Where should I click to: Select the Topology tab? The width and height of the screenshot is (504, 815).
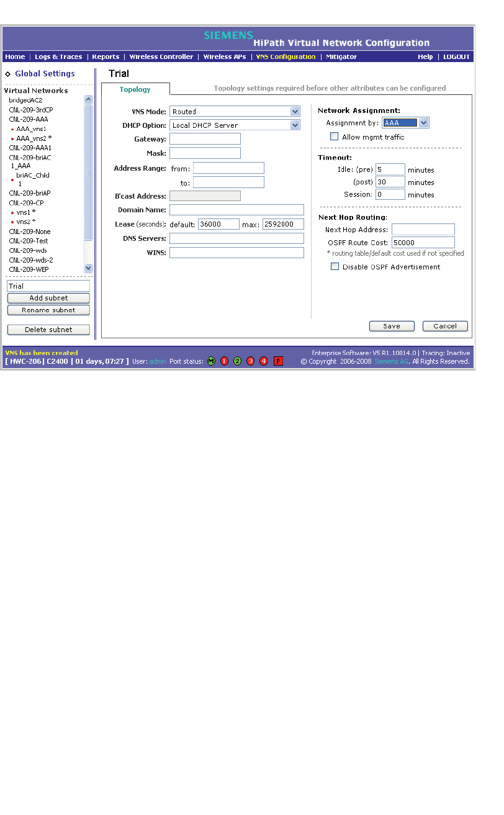tap(135, 89)
